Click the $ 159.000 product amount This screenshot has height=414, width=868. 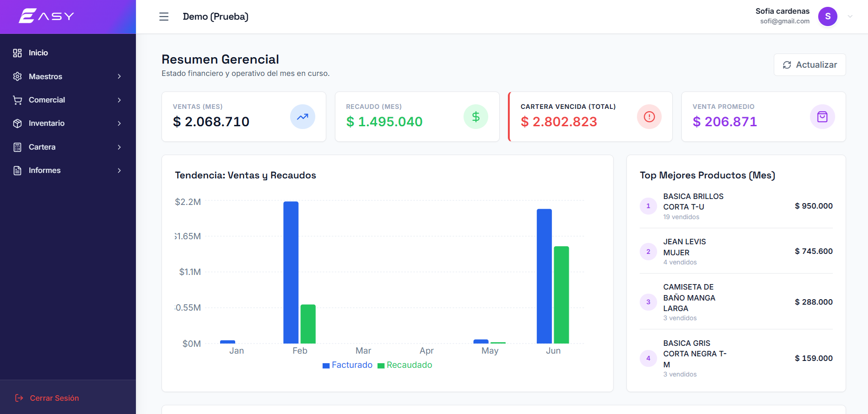click(814, 359)
